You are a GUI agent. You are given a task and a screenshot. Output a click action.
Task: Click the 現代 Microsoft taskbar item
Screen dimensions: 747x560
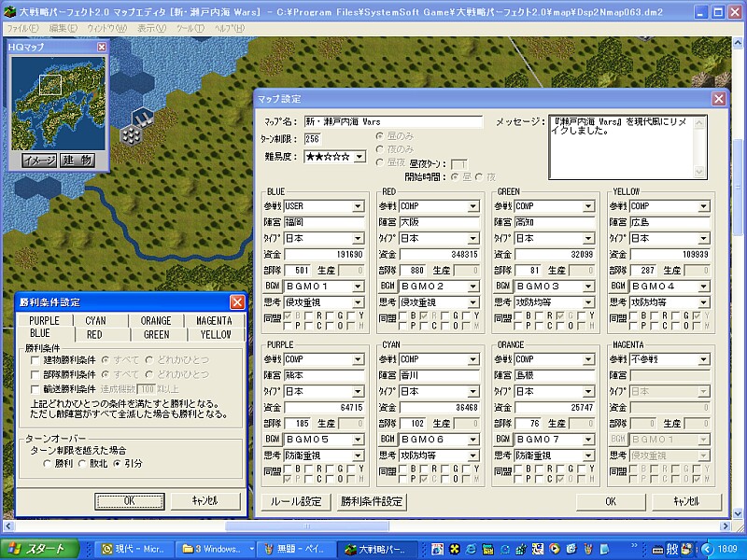[x=136, y=549]
